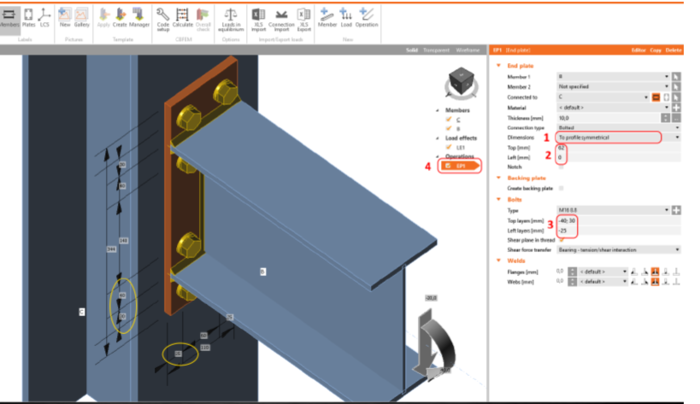Viewport: 700px width, 404px height.
Task: Toggle Loads in equilibrium option
Action: pyautogui.click(x=231, y=20)
